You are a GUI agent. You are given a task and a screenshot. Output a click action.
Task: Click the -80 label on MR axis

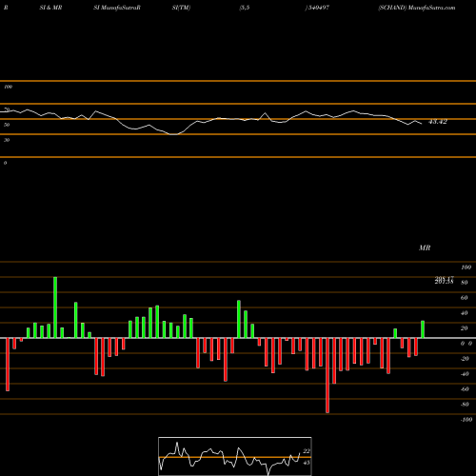coord(465,405)
